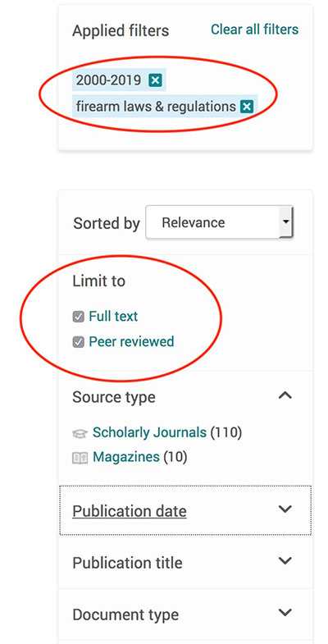328x644 pixels.
Task: Collapse the Source type section chevron
Action: tap(285, 395)
